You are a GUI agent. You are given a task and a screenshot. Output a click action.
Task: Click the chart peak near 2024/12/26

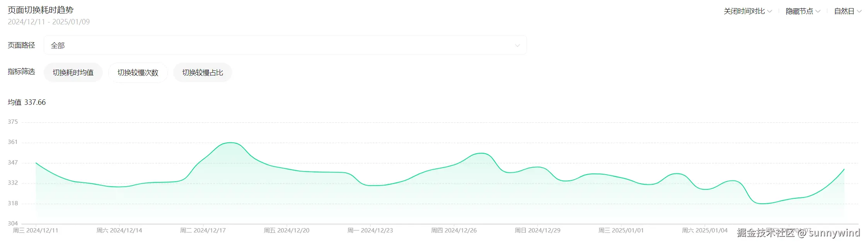(x=481, y=153)
